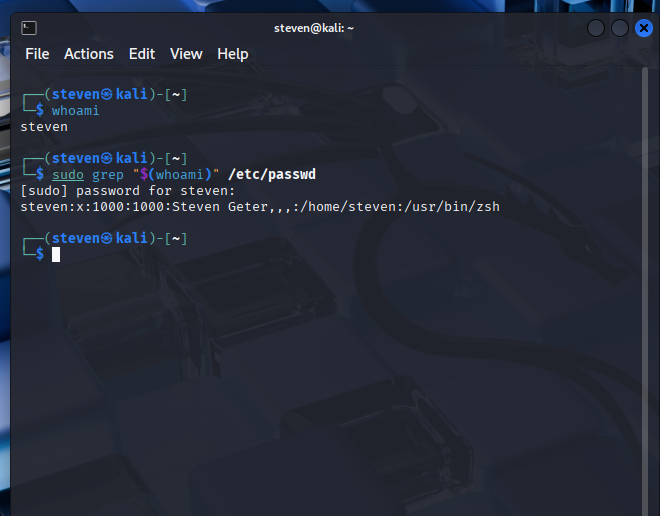Click the underlined 'sudo' word
Viewport: 660px width, 516px height.
(x=68, y=175)
